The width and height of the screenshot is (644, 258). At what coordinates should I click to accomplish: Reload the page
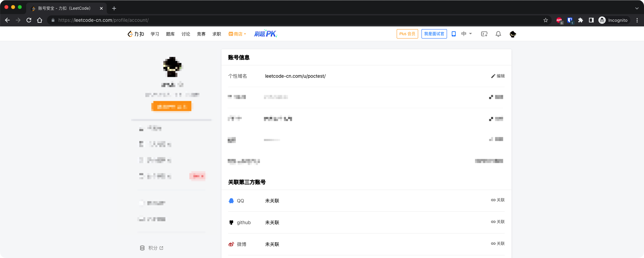click(x=29, y=20)
